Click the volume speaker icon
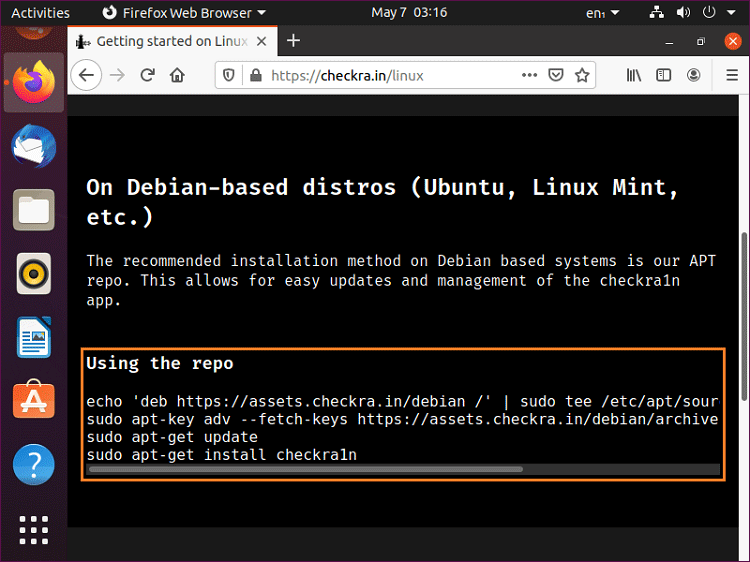750x562 pixels. coord(683,12)
